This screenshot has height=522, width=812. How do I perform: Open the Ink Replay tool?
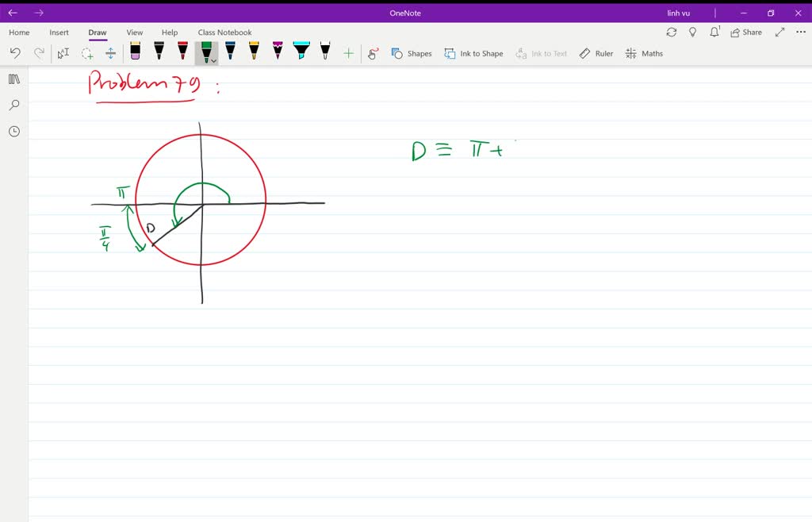(372, 53)
